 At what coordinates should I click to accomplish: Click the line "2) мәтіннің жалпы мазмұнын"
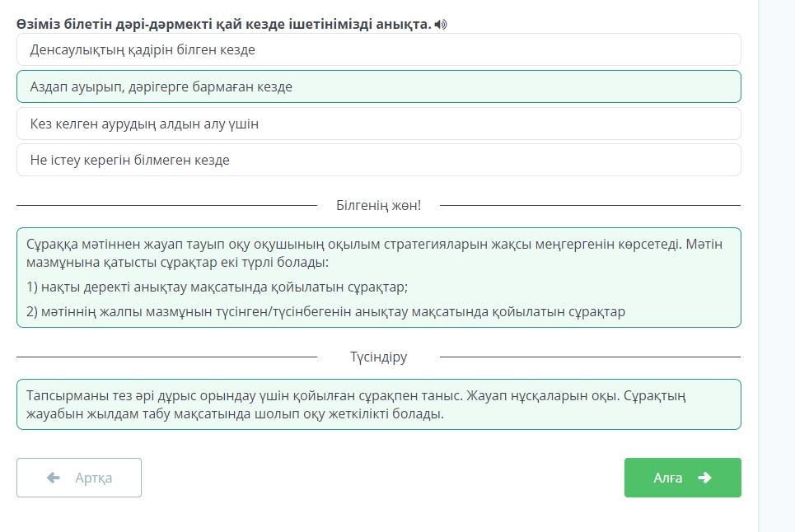point(326,312)
